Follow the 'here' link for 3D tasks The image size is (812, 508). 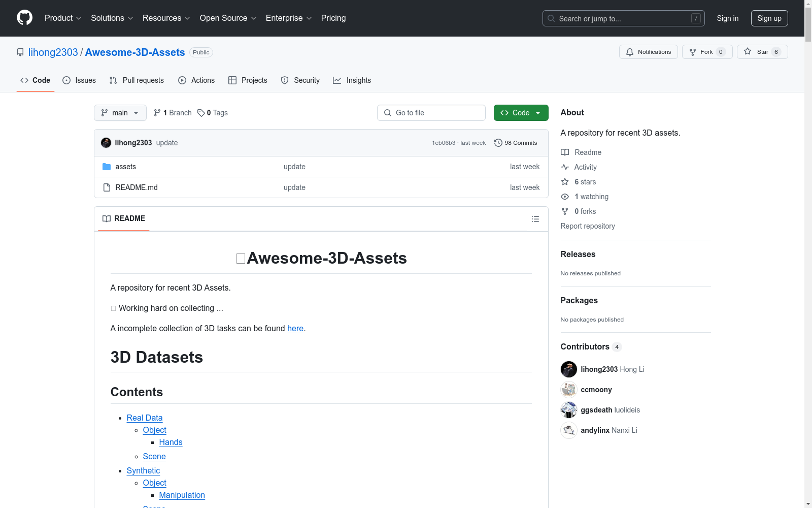point(295,328)
